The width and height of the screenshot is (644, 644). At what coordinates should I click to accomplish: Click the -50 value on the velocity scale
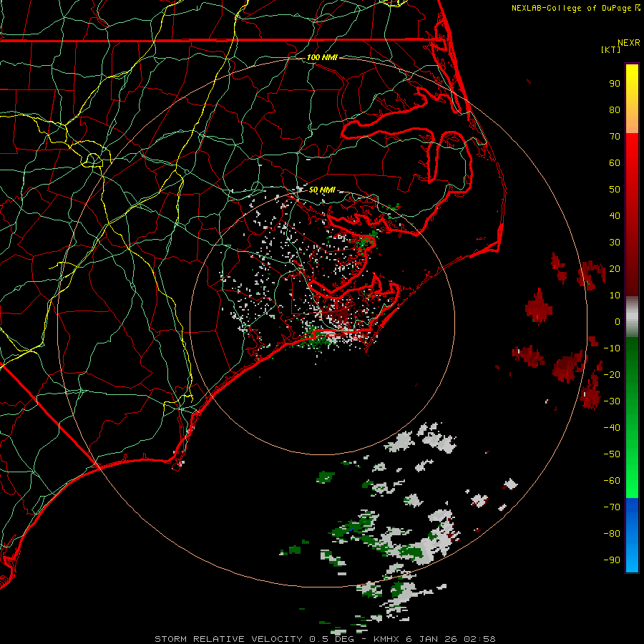coord(612,454)
